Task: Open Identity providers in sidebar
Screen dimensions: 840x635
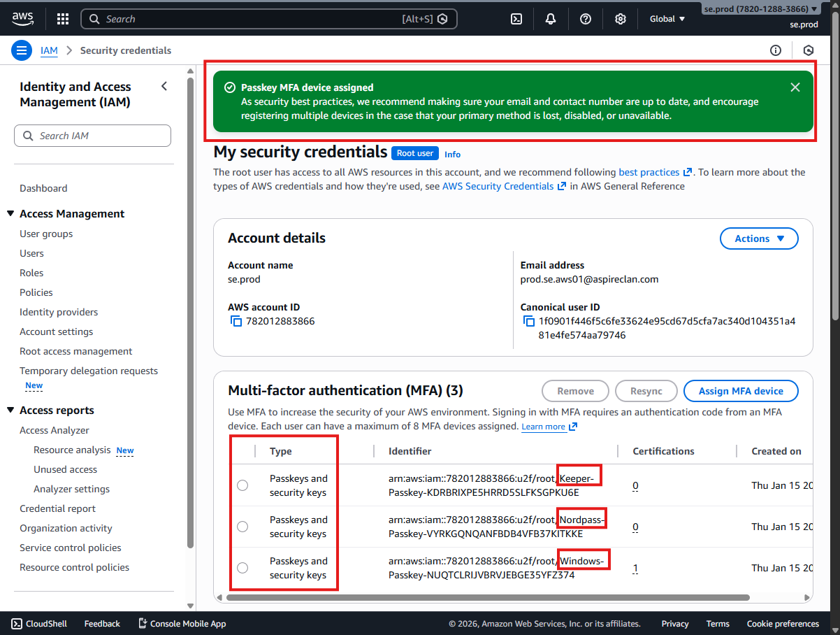Action: pyautogui.click(x=59, y=312)
